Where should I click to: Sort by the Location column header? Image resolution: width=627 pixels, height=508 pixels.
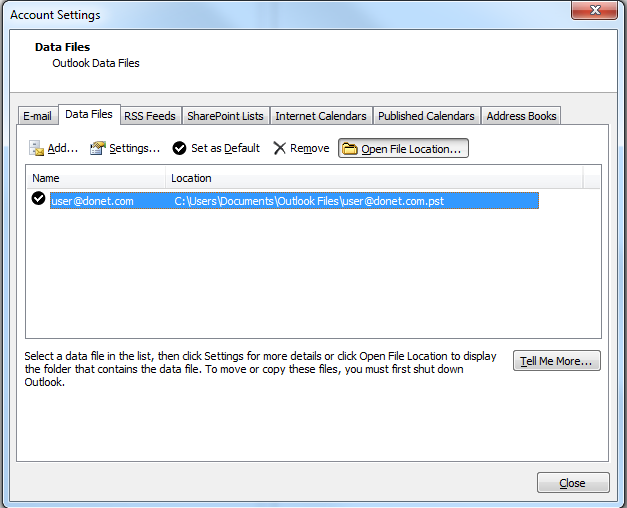tap(374, 178)
